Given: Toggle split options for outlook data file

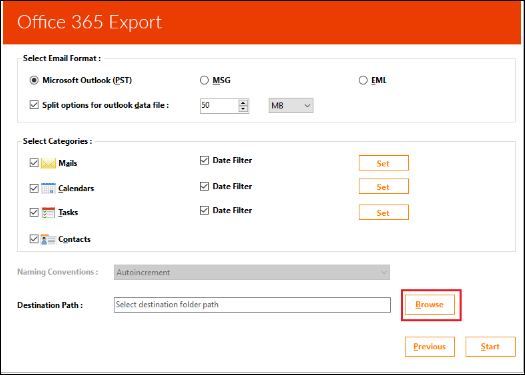Looking at the screenshot, I should click(34, 105).
